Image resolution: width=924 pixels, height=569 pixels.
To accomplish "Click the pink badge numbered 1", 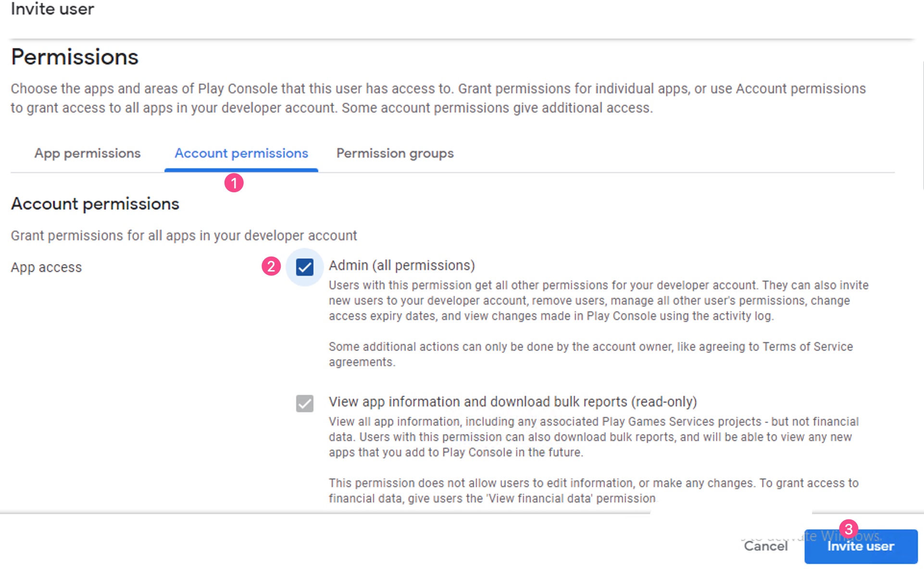I will [x=234, y=184].
